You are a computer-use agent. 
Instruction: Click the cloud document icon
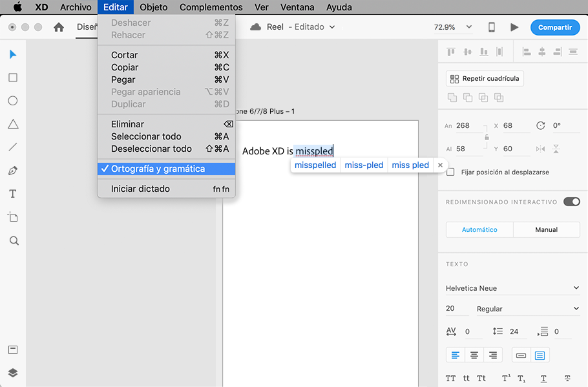(x=255, y=27)
